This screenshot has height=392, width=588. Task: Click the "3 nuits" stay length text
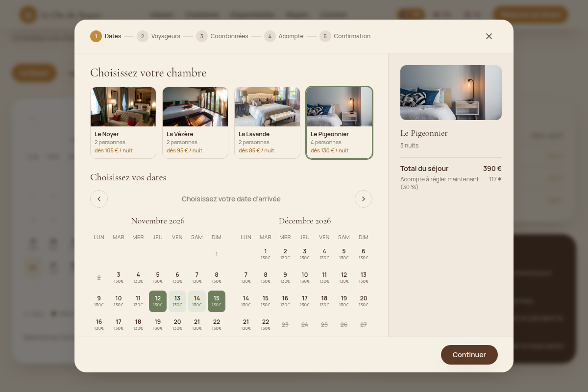(x=410, y=146)
